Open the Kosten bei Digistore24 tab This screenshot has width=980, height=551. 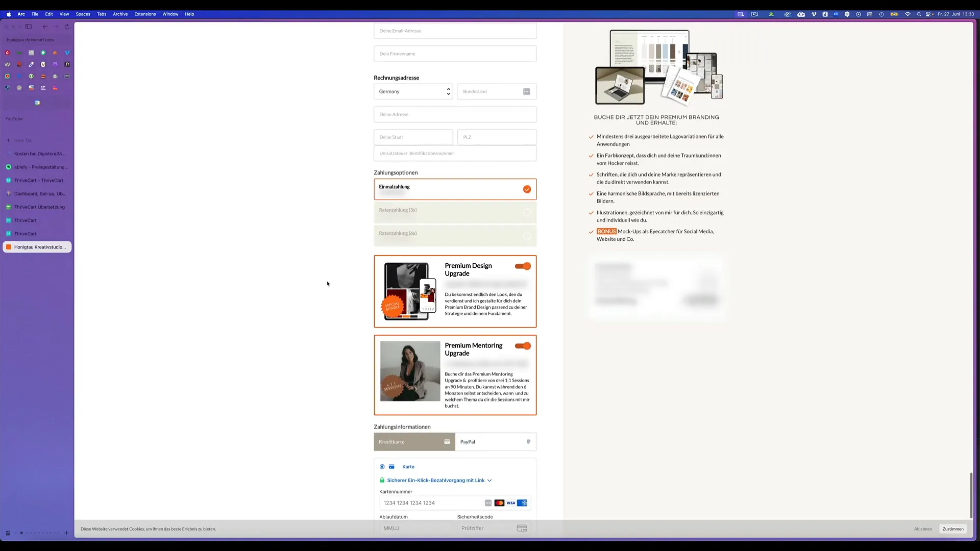coord(37,154)
